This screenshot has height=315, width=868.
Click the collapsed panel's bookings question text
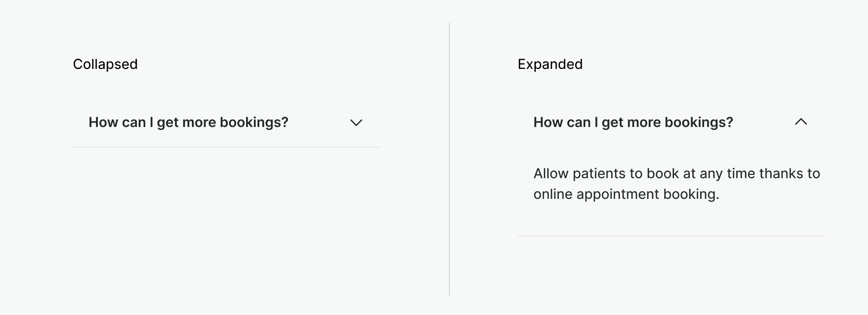pos(188,123)
